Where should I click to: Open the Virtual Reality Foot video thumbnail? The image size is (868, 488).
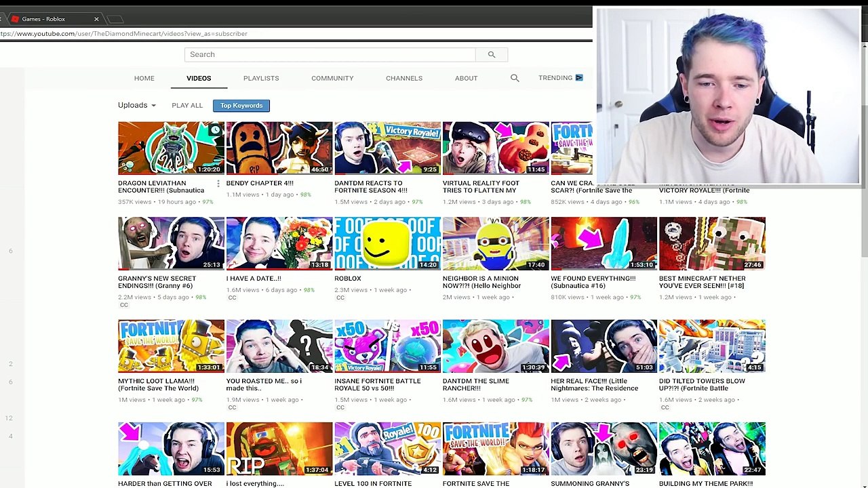click(x=496, y=148)
